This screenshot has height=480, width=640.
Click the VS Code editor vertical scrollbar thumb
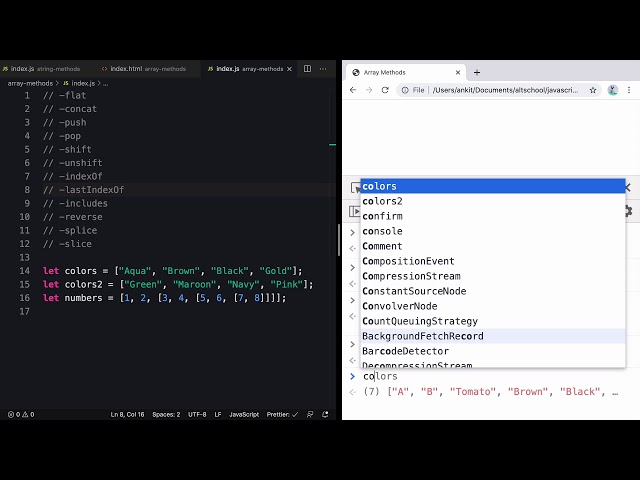[x=338, y=240]
